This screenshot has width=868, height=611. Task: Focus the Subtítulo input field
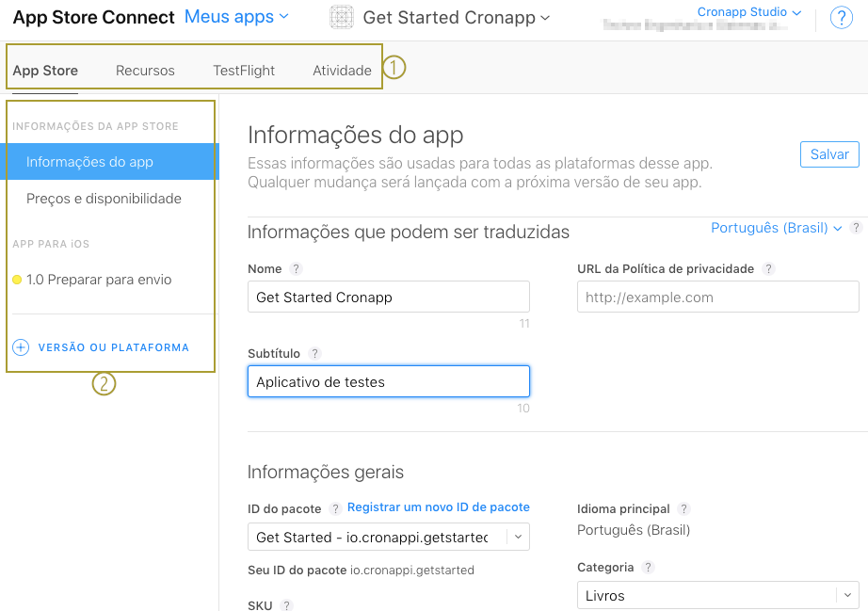[389, 381]
